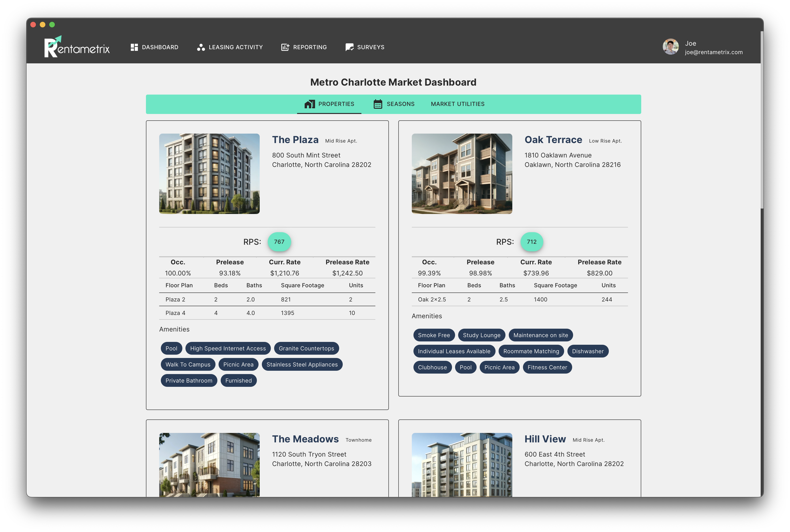Open the Seasons tab
790x532 pixels.
(400, 104)
